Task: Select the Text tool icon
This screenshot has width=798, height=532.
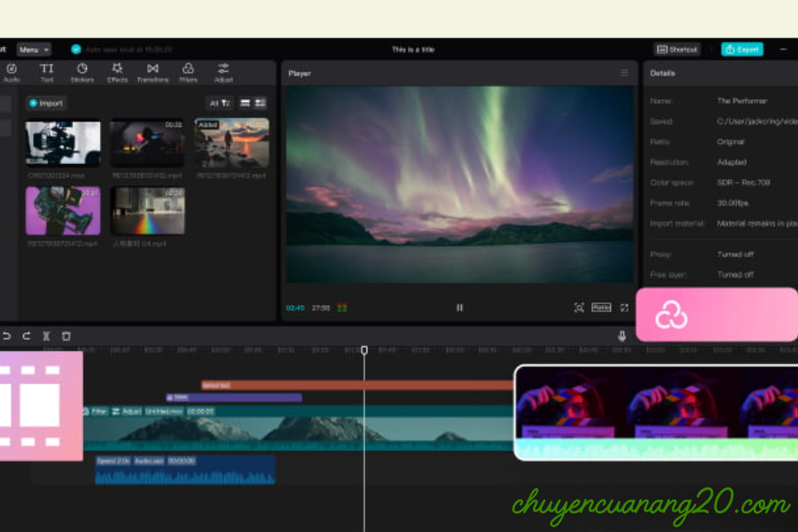Action: click(47, 72)
